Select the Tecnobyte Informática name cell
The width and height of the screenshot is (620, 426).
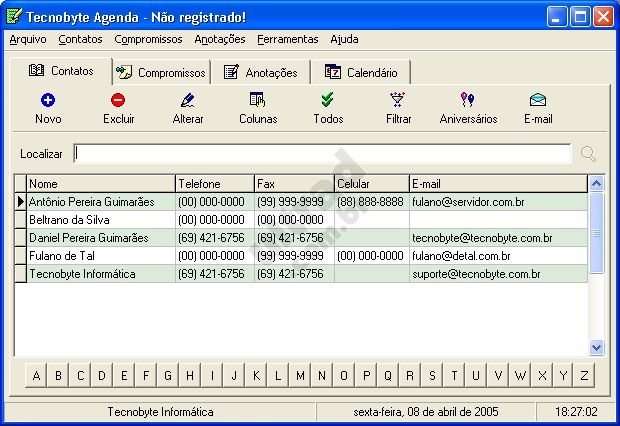(101, 274)
